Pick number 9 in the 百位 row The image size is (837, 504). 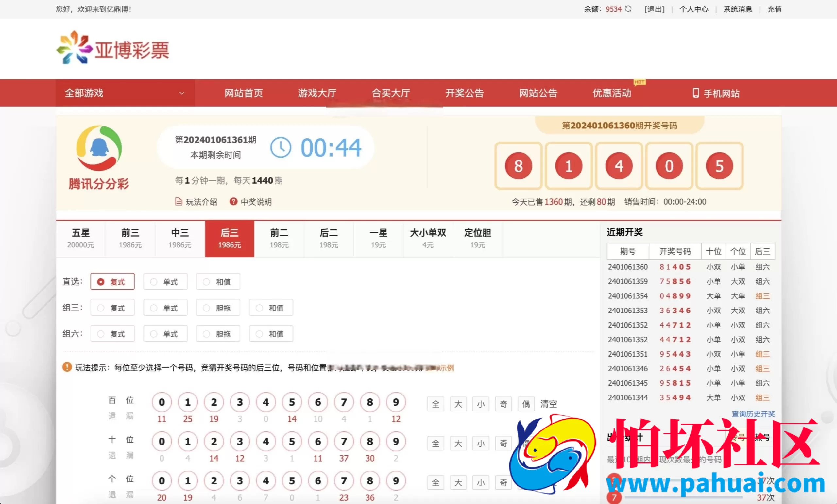point(396,402)
